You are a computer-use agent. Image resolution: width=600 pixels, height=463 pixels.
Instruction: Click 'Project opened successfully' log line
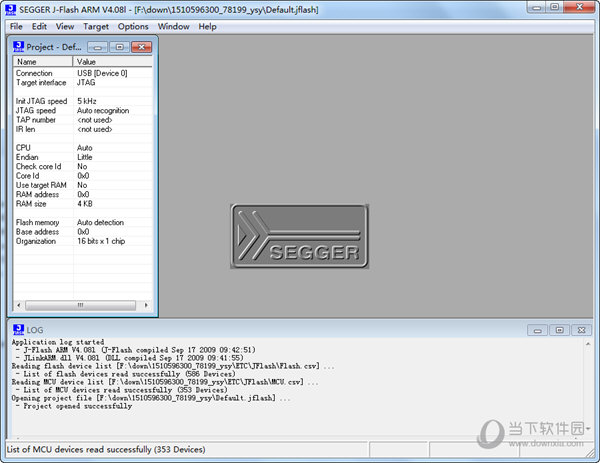pos(74,406)
